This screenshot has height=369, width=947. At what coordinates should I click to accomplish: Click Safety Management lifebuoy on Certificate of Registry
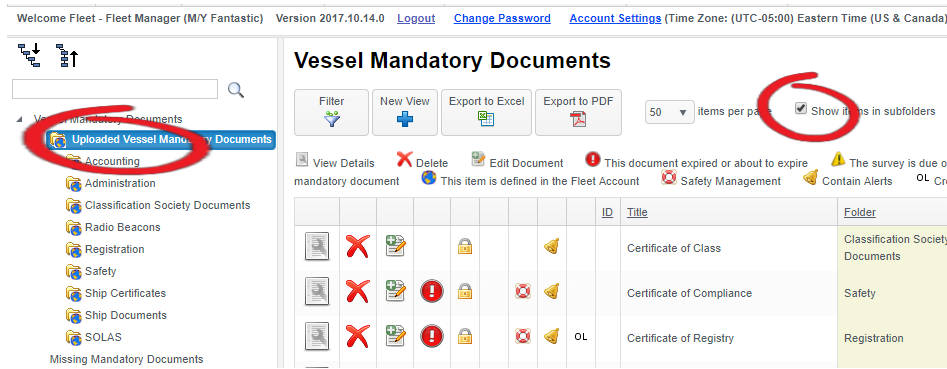522,336
